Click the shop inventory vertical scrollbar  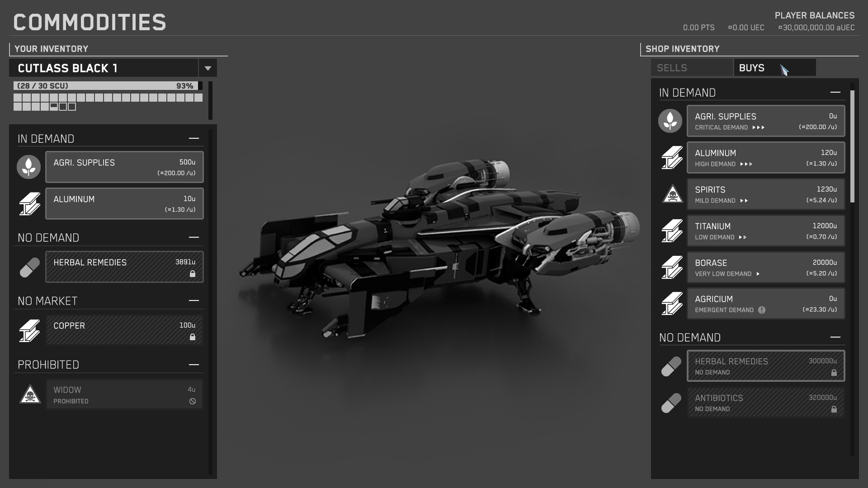pyautogui.click(x=852, y=146)
